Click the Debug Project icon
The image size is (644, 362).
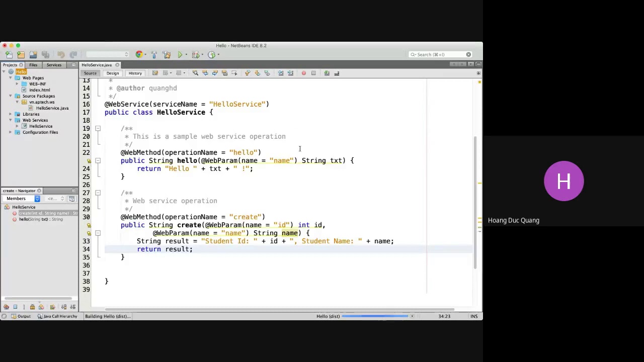(x=195, y=54)
